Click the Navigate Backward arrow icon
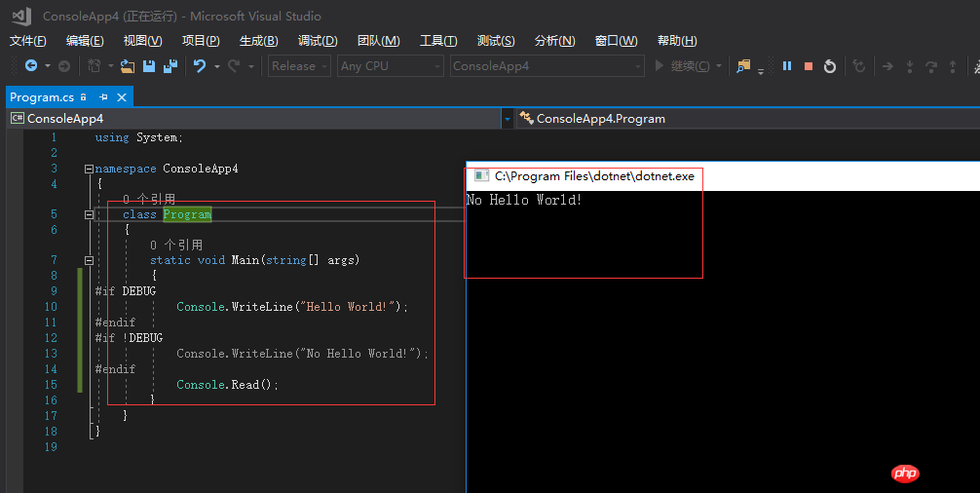Screen dimensions: 980x493 30,65
